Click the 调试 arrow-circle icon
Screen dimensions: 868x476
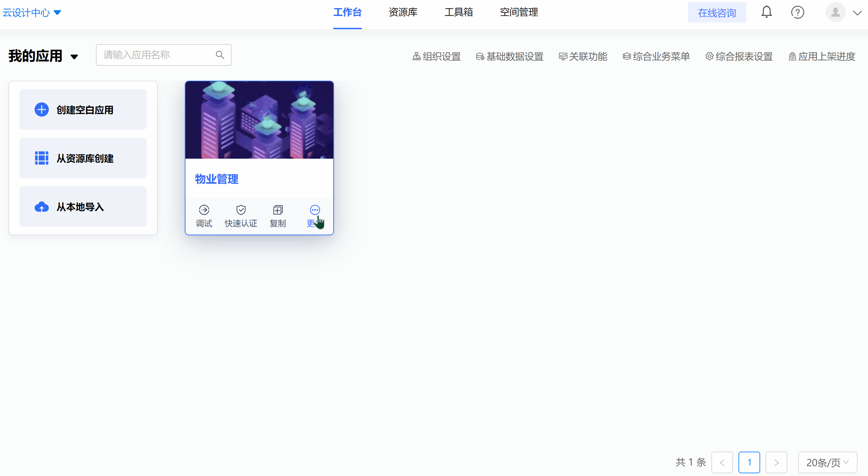point(204,210)
